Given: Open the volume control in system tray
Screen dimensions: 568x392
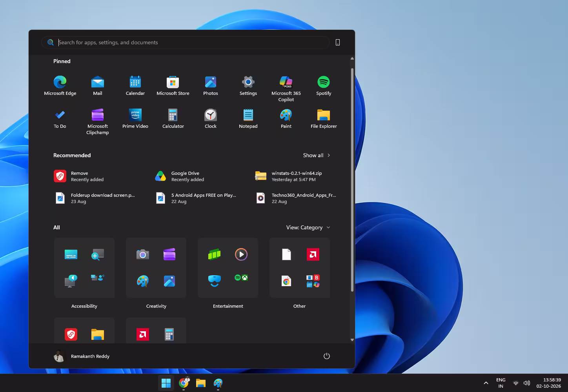Looking at the screenshot, I should coord(527,383).
